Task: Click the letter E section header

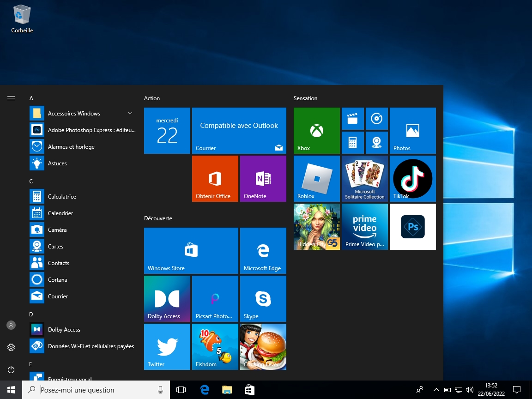Action: pyautogui.click(x=30, y=364)
